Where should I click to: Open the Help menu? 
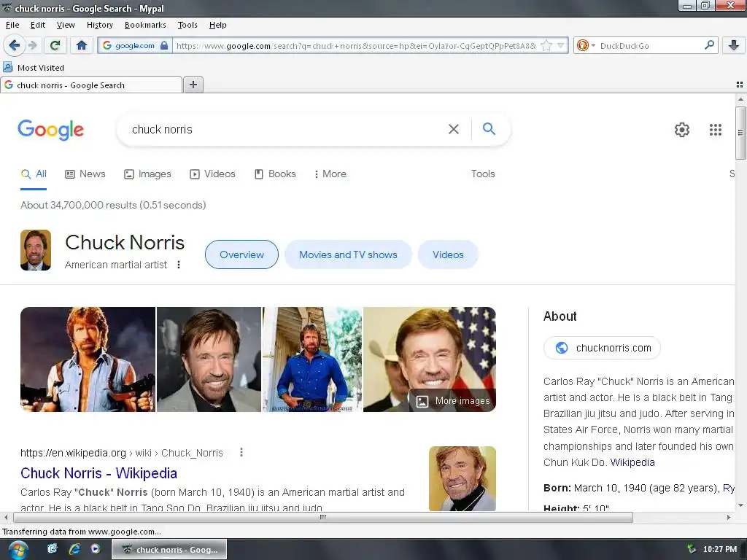pos(217,25)
